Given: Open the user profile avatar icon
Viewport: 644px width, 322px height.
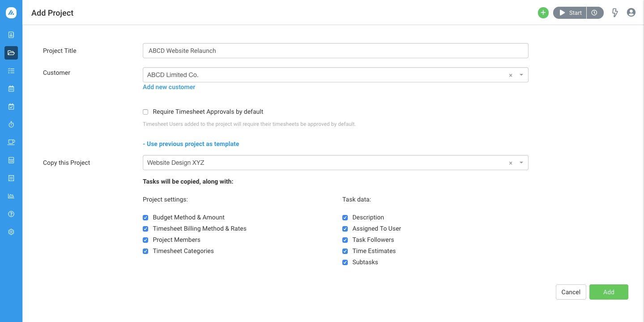Looking at the screenshot, I should 631,13.
